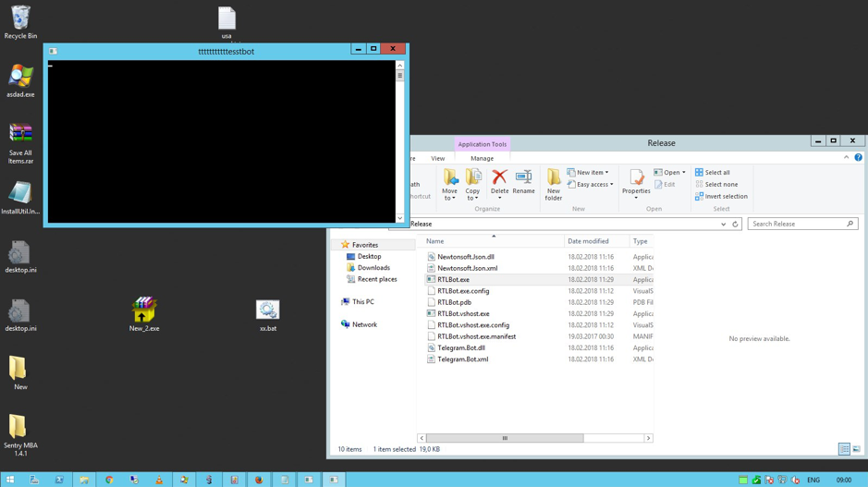Select the asdad.exe desktop icon
The width and height of the screenshot is (868, 487).
point(20,80)
